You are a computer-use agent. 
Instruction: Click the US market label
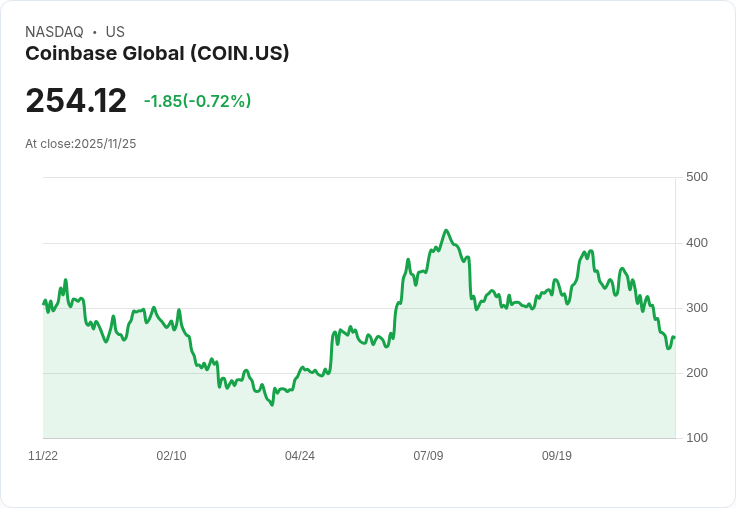coord(115,32)
